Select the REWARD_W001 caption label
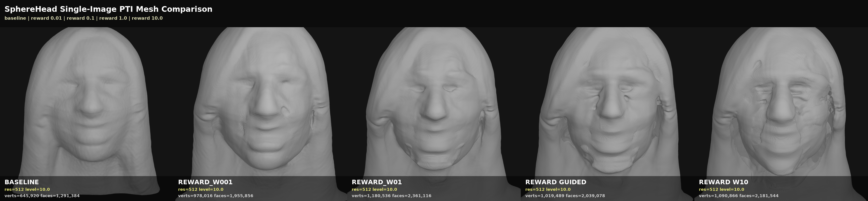868x201 pixels. click(205, 182)
